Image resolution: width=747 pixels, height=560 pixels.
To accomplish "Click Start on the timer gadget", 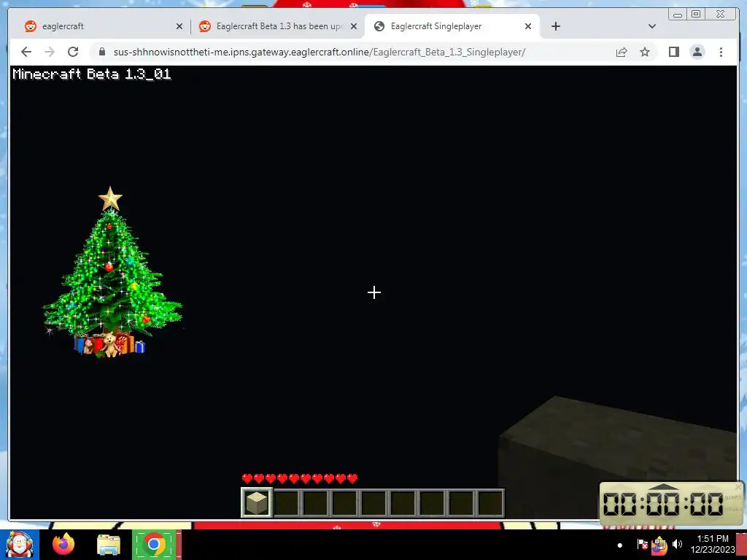I will click(x=732, y=497).
